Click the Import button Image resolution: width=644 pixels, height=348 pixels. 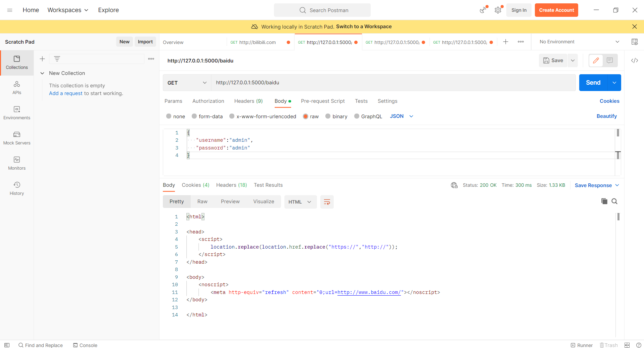point(145,42)
